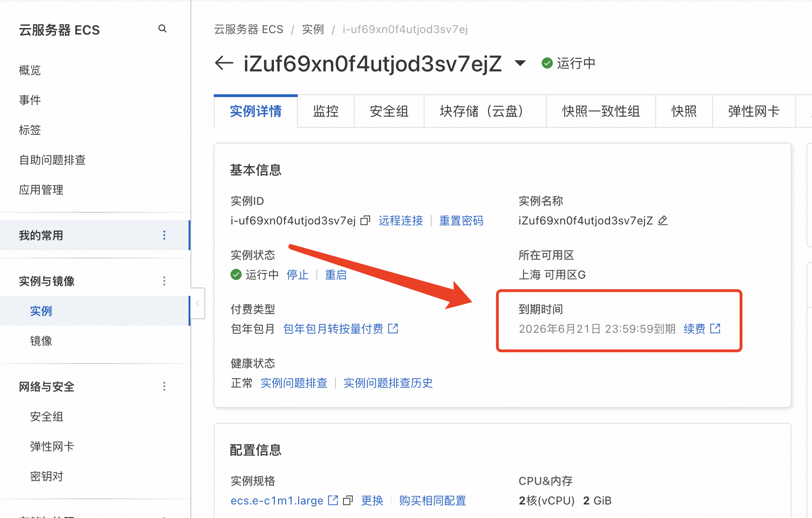The height and width of the screenshot is (518, 812).
Task: Select sidebar 弹性网卡 item
Action: point(52,446)
